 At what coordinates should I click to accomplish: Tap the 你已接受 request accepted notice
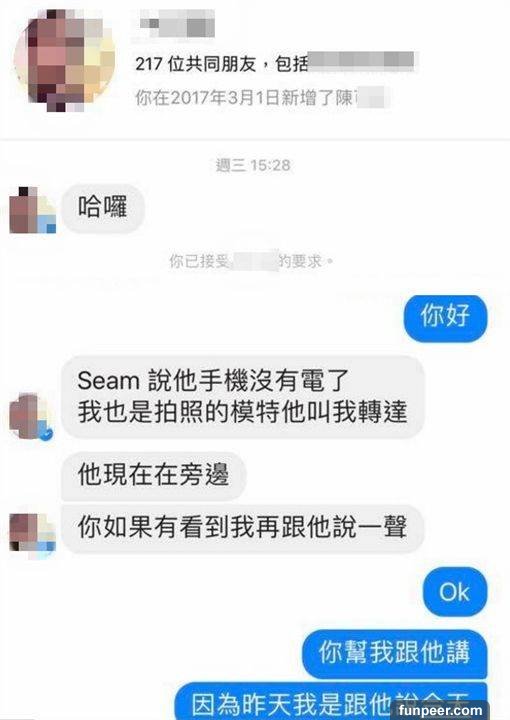[251, 261]
